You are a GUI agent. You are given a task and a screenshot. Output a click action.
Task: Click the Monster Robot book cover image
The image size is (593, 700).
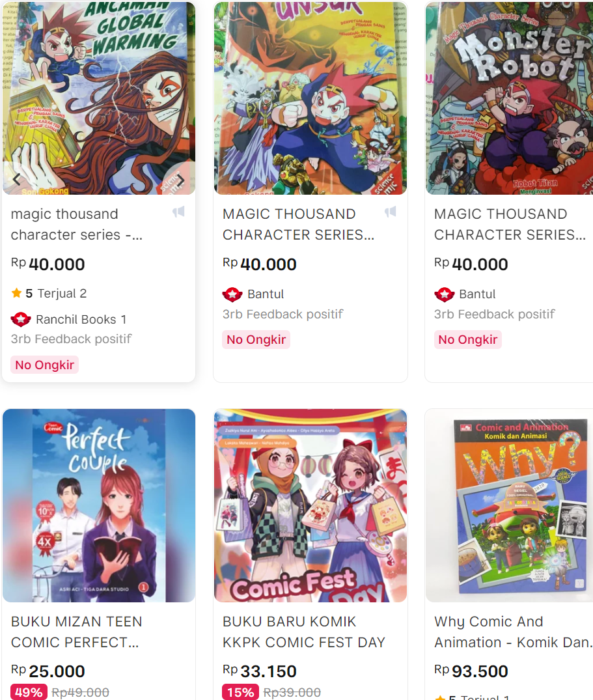point(509,98)
